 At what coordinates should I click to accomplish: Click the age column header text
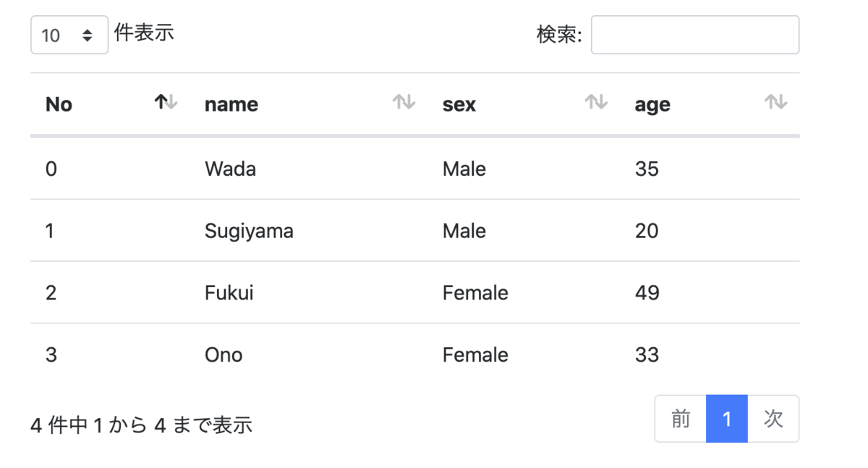pyautogui.click(x=652, y=106)
